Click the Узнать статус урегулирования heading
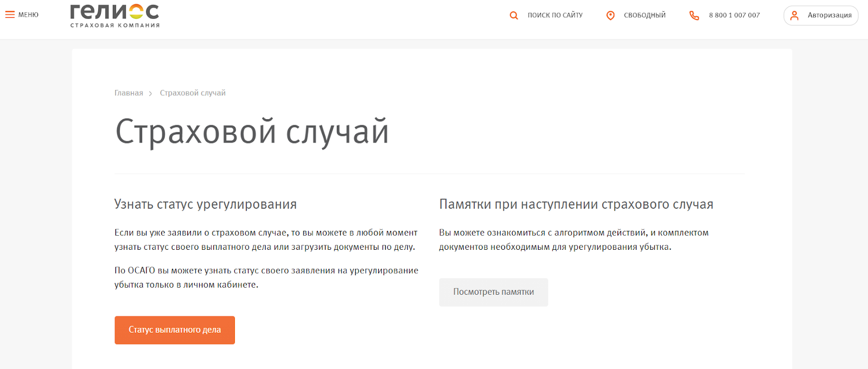The height and width of the screenshot is (369, 868). (x=205, y=204)
